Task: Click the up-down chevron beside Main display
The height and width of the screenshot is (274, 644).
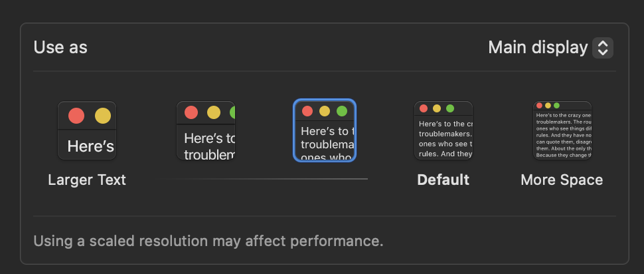Action: 603,48
